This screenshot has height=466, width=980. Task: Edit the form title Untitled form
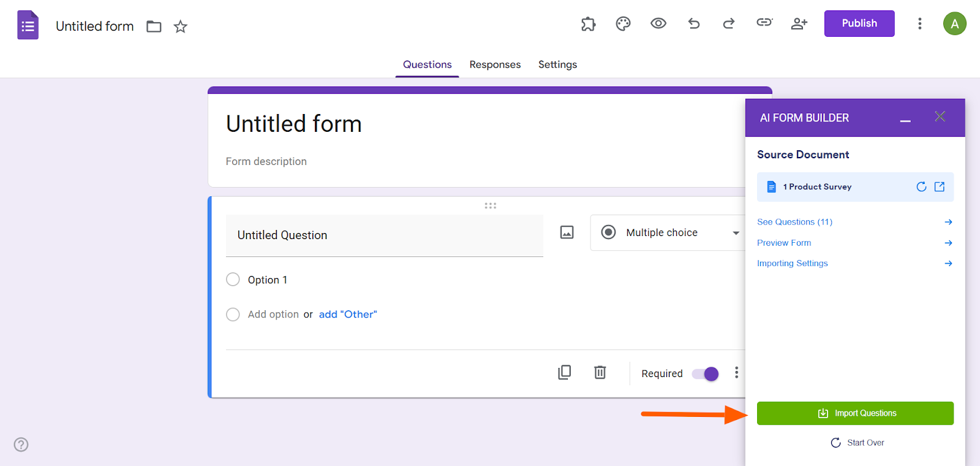click(294, 124)
